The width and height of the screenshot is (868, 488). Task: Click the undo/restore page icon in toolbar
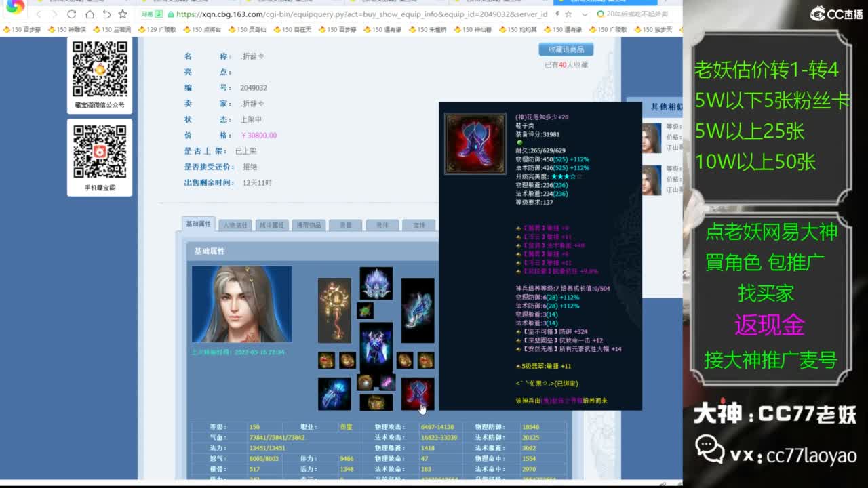(106, 14)
